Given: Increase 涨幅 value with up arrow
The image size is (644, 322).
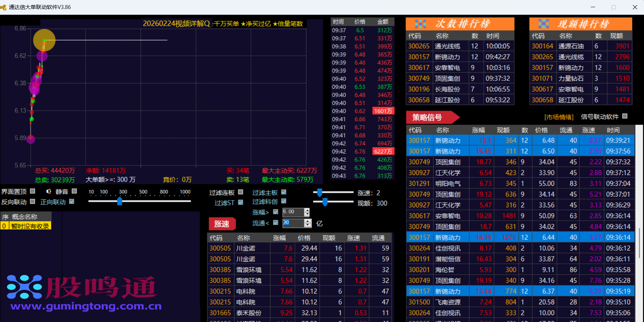Looking at the screenshot, I should point(307,210).
